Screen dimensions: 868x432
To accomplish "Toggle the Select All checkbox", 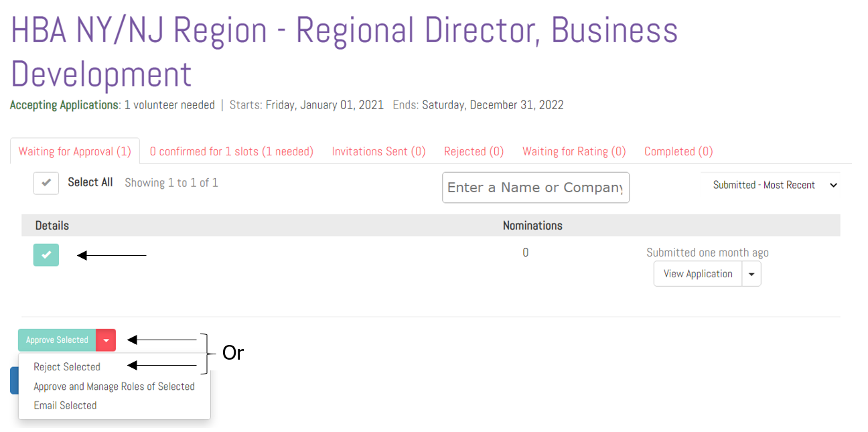I will coord(46,183).
